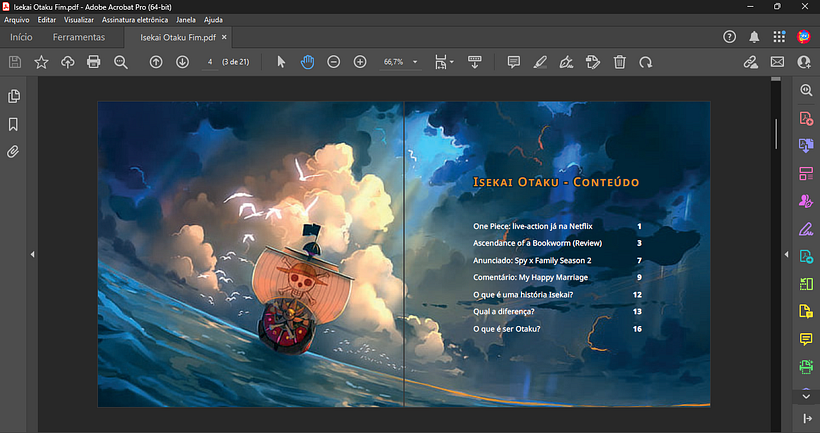Click the bottom-right expand pane arrow icon

807,418
